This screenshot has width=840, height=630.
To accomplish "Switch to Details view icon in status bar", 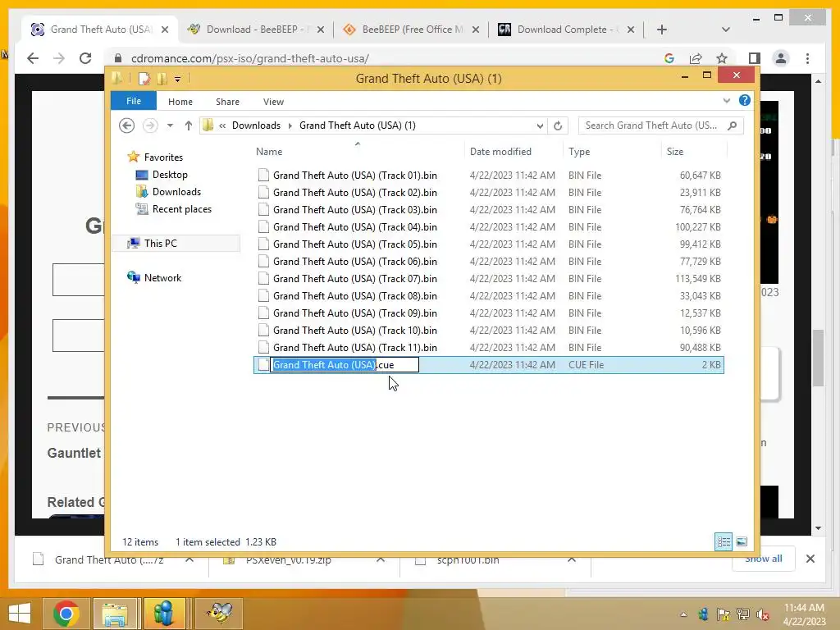I will coord(724,541).
